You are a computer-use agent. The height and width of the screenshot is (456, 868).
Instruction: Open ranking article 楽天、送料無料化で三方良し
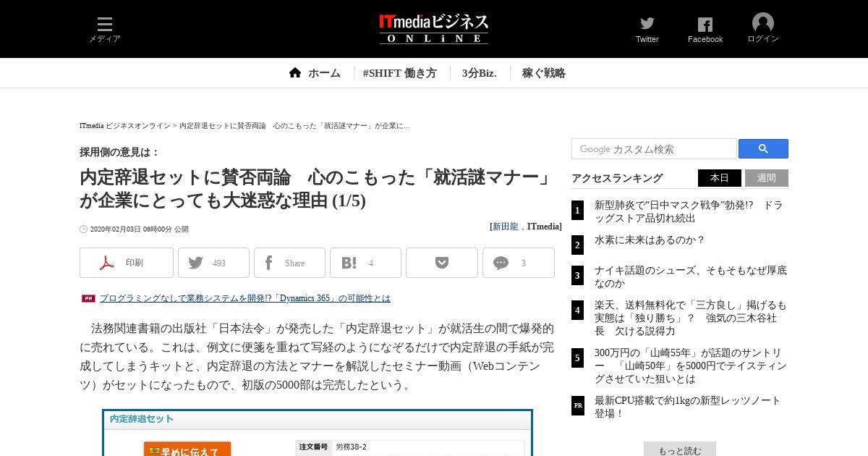[691, 318]
